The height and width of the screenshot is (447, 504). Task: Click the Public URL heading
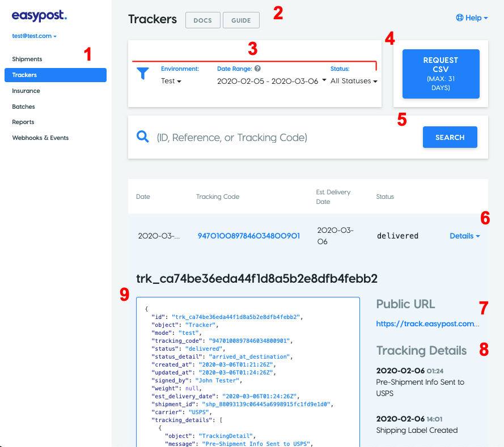coord(406,304)
